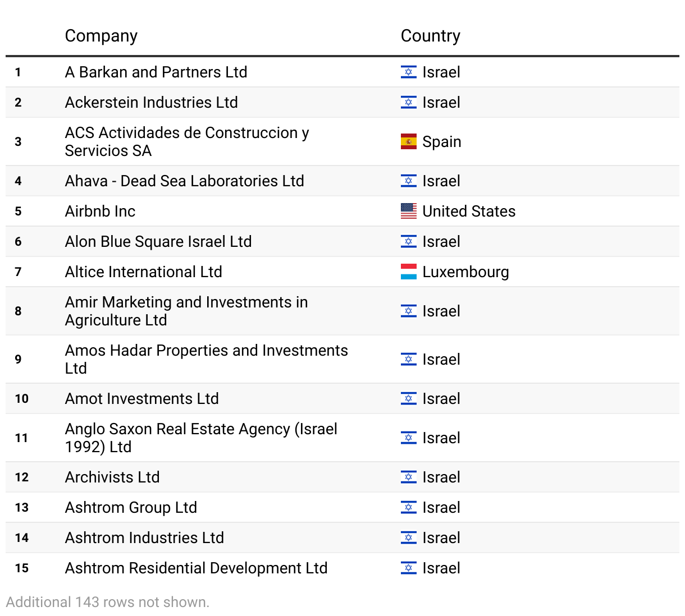685x616 pixels.
Task: Select the Airbnb Inc company name
Action: point(100,211)
